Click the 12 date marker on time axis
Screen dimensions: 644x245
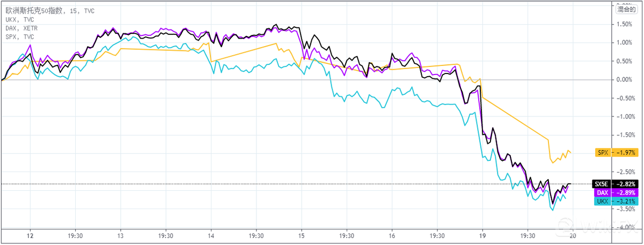coord(30,235)
